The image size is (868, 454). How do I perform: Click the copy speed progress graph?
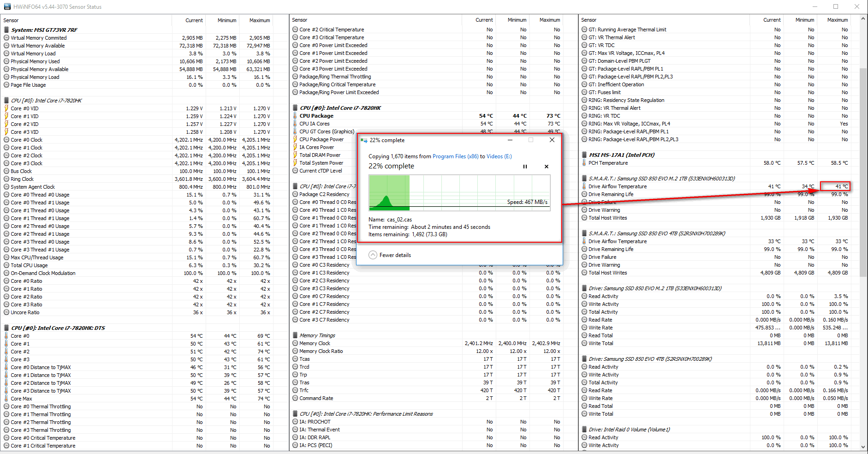tap(459, 192)
